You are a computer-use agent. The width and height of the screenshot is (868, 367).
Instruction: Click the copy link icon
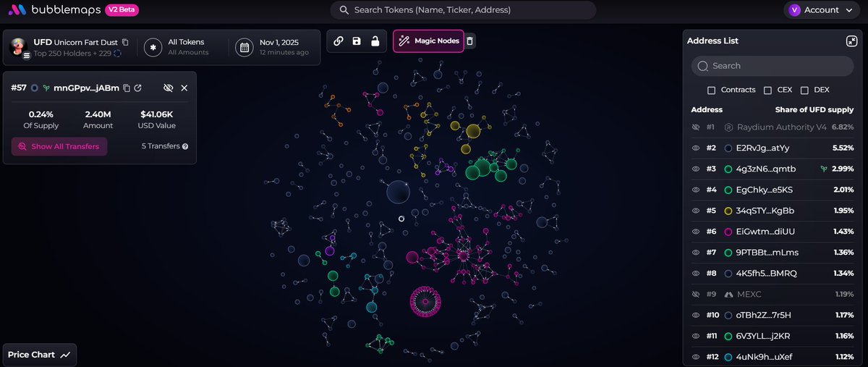click(x=339, y=41)
